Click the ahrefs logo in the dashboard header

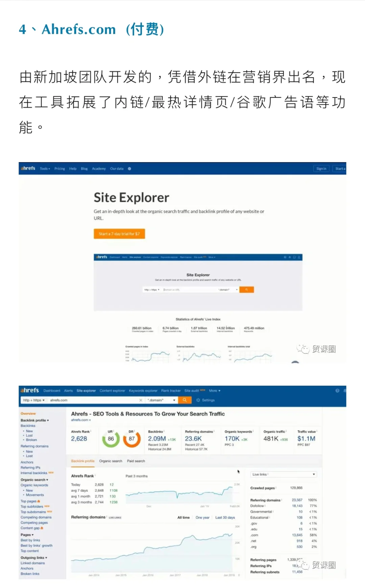30,390
